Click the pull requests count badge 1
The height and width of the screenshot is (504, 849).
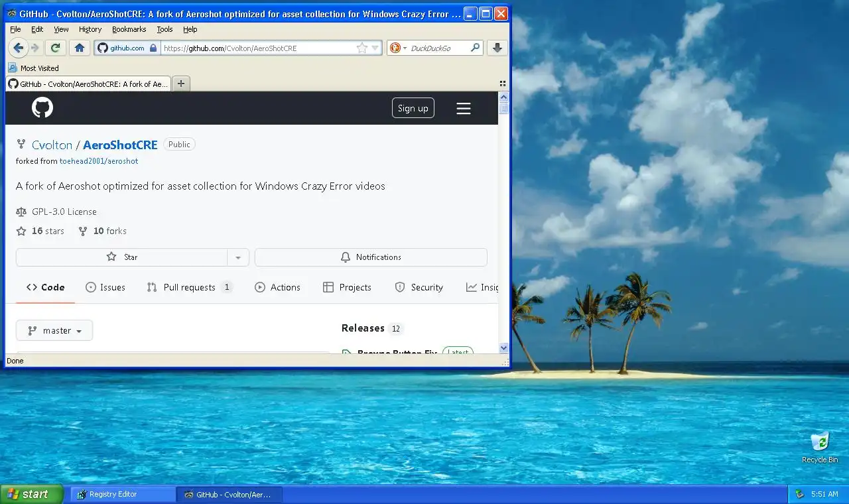227,287
